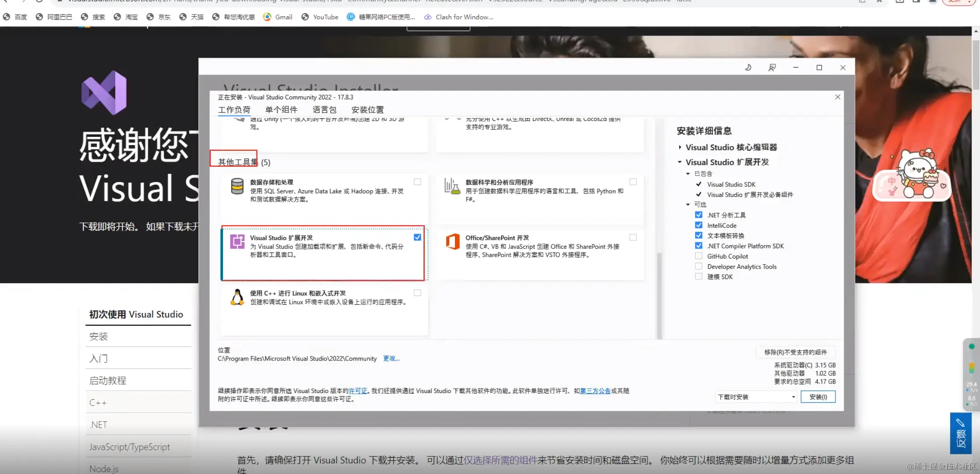Click the 安装(I) button

(818, 397)
